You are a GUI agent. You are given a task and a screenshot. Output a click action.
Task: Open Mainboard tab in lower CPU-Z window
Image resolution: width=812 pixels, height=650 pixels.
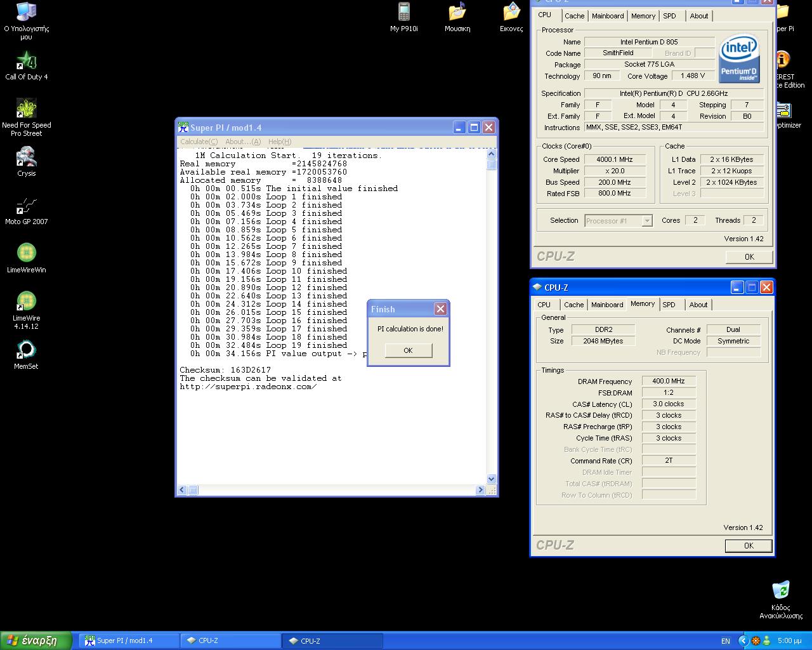[x=607, y=305]
